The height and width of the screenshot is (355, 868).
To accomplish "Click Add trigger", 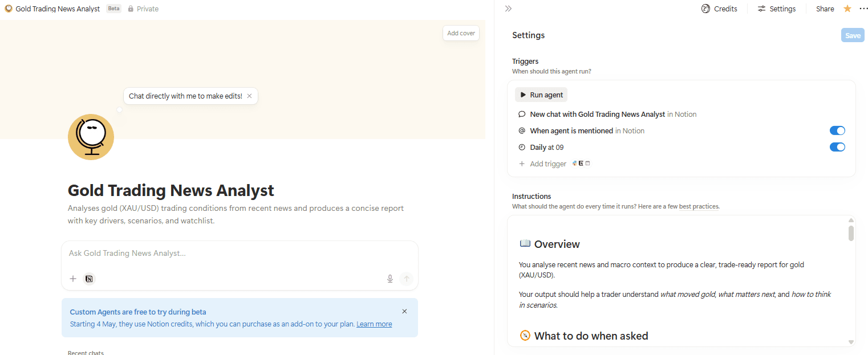I will pos(542,164).
